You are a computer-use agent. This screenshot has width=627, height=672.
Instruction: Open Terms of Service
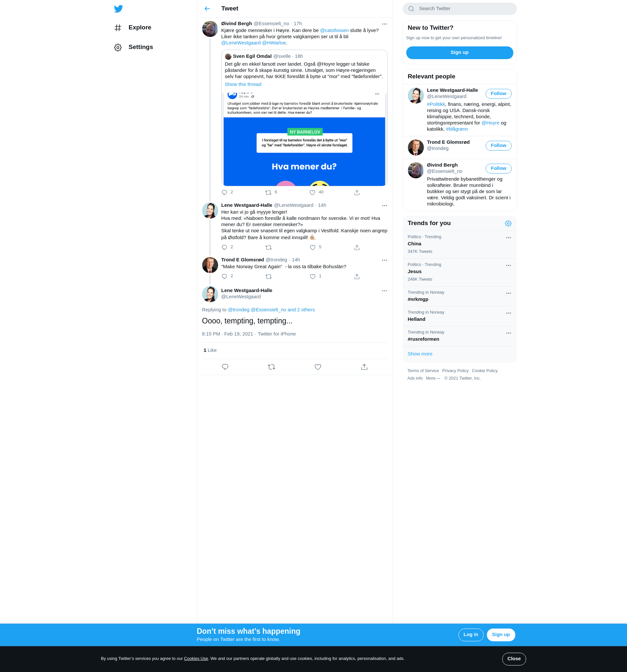point(423,371)
